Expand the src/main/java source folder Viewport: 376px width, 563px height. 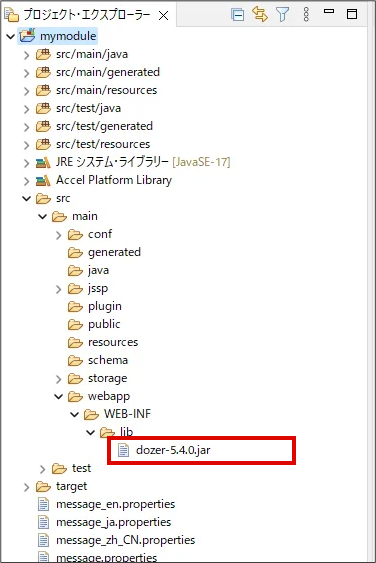coord(27,55)
